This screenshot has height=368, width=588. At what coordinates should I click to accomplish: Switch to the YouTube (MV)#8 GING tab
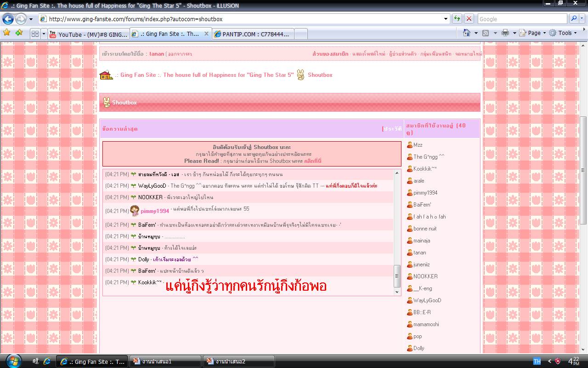coord(88,34)
